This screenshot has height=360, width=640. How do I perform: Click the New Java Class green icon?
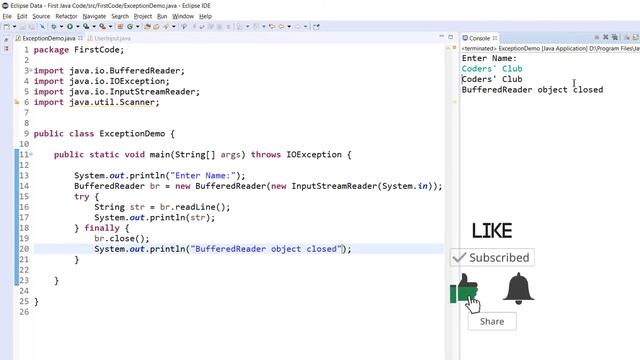pos(130,27)
